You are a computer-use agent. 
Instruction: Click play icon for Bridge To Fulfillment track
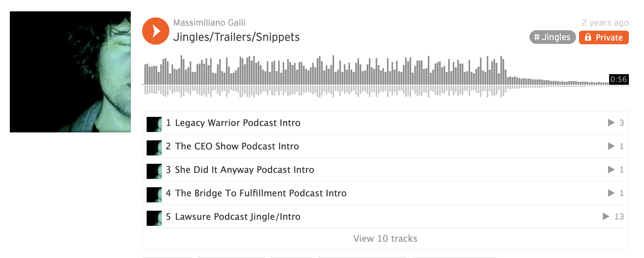611,193
